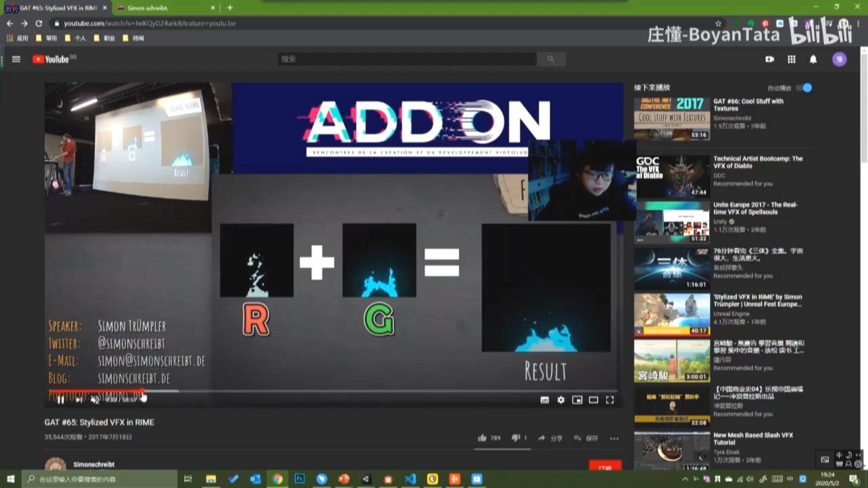Image resolution: width=868 pixels, height=488 pixels.
Task: Click the browser address bar URL
Action: point(150,23)
